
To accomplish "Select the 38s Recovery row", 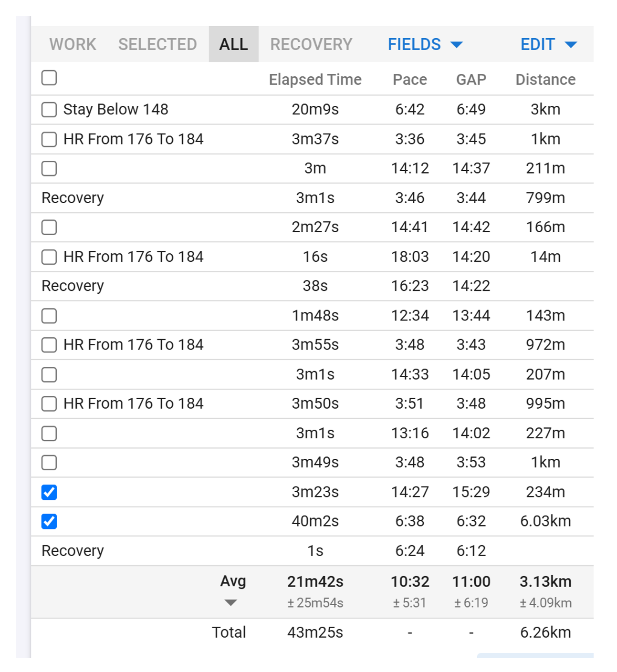I will (x=312, y=286).
